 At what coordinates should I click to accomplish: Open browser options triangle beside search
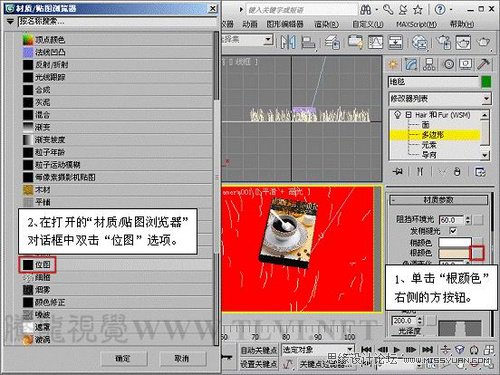click(x=10, y=22)
